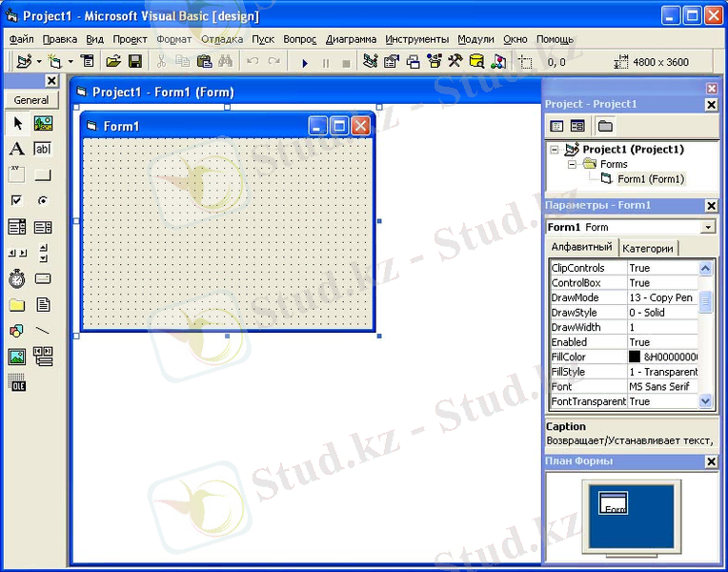Click the Find binoculars icon
This screenshot has width=728, height=572.
click(x=225, y=61)
